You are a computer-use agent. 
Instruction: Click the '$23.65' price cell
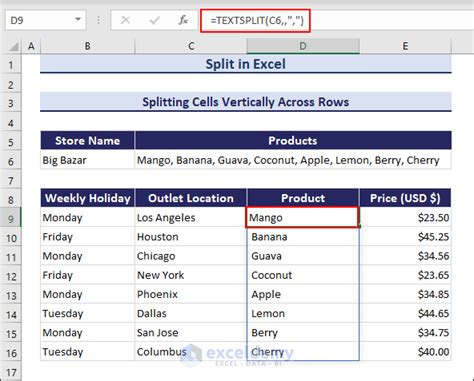pyautogui.click(x=405, y=275)
